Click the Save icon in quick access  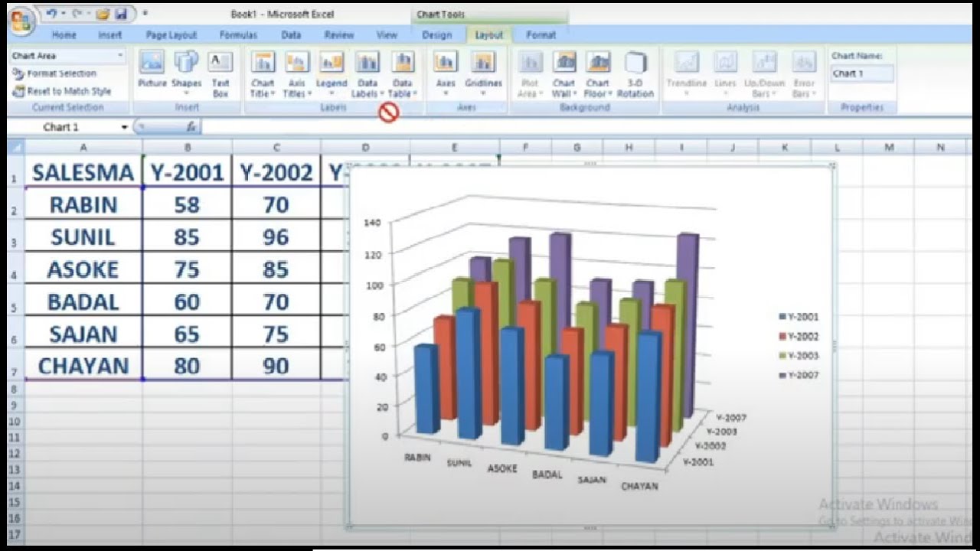click(121, 14)
